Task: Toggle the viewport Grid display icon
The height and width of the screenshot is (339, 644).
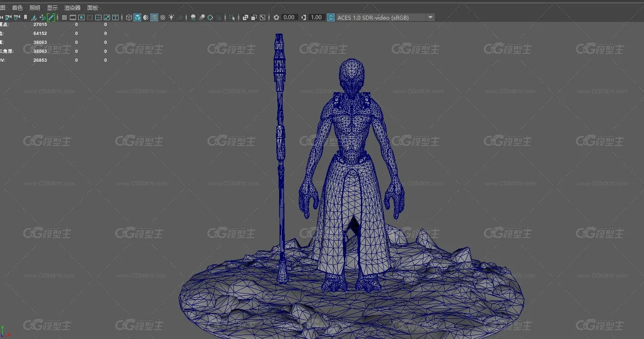Action: [64, 17]
